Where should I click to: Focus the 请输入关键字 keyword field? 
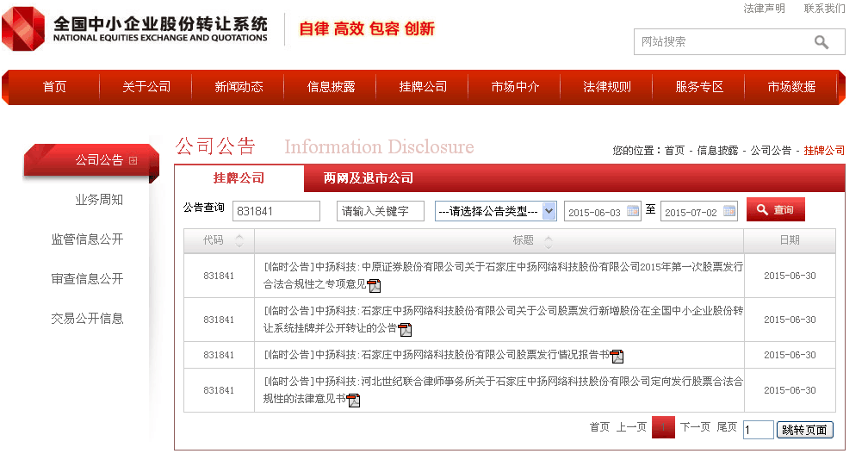381,211
